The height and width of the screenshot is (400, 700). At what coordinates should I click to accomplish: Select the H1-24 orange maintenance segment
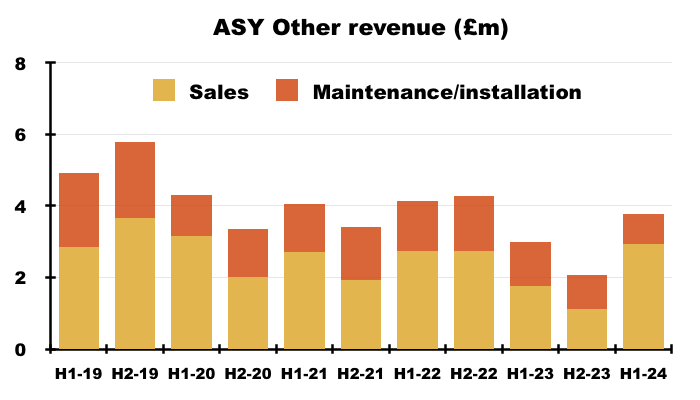click(x=643, y=229)
